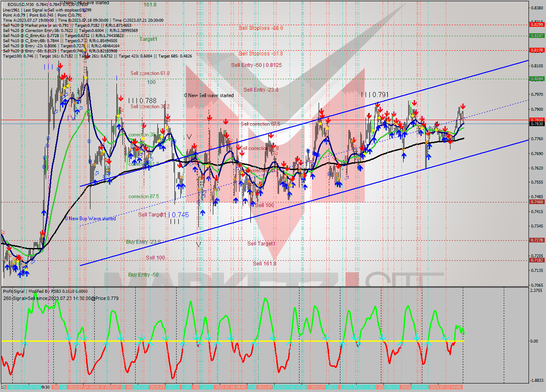Click the green 'correction 87.5' label
Viewport: 546px width, 392px height.
point(144,196)
